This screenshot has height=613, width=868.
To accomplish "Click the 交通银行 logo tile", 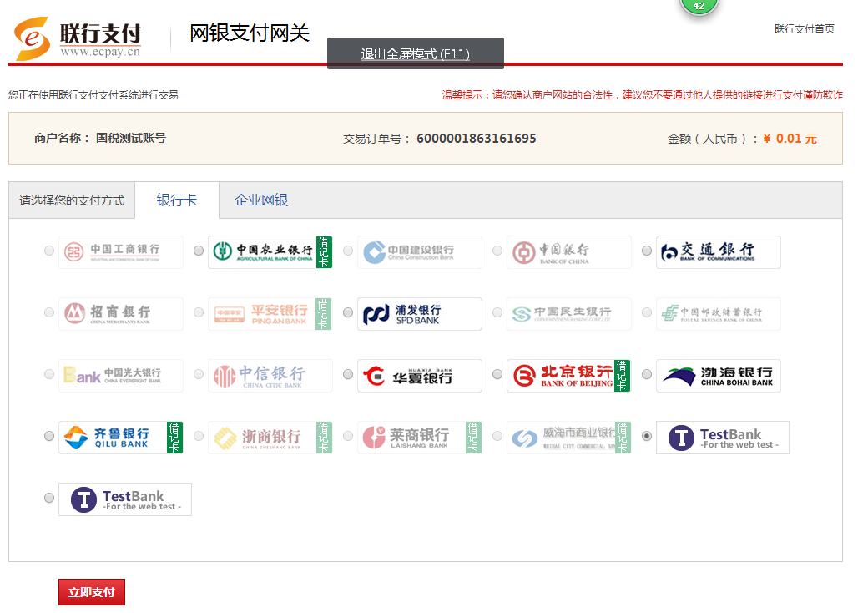I will (719, 252).
